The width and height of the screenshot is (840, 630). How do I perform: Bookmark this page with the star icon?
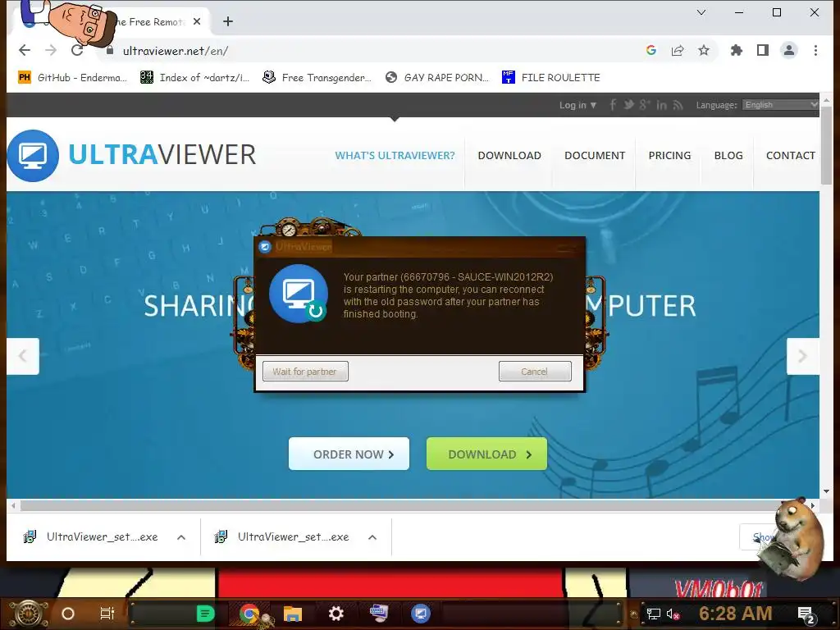point(704,50)
